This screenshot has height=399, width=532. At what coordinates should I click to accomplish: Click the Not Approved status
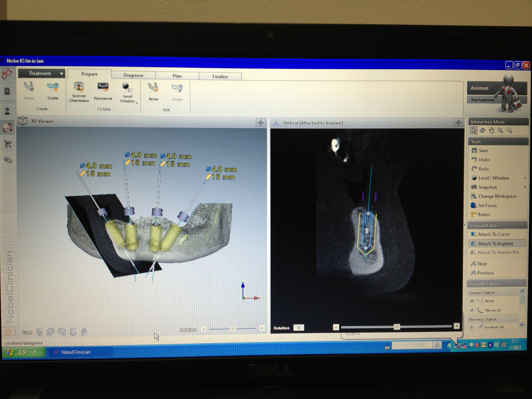[483, 100]
